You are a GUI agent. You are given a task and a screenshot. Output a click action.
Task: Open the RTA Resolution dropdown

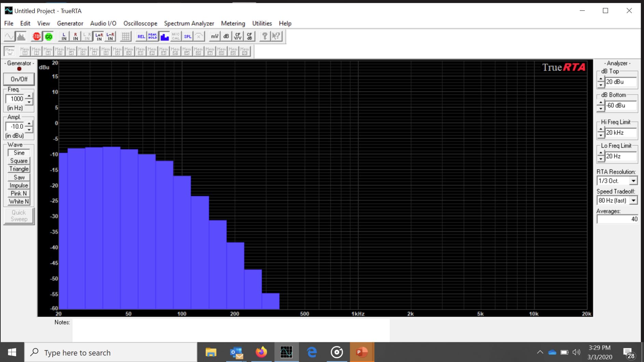click(x=633, y=181)
